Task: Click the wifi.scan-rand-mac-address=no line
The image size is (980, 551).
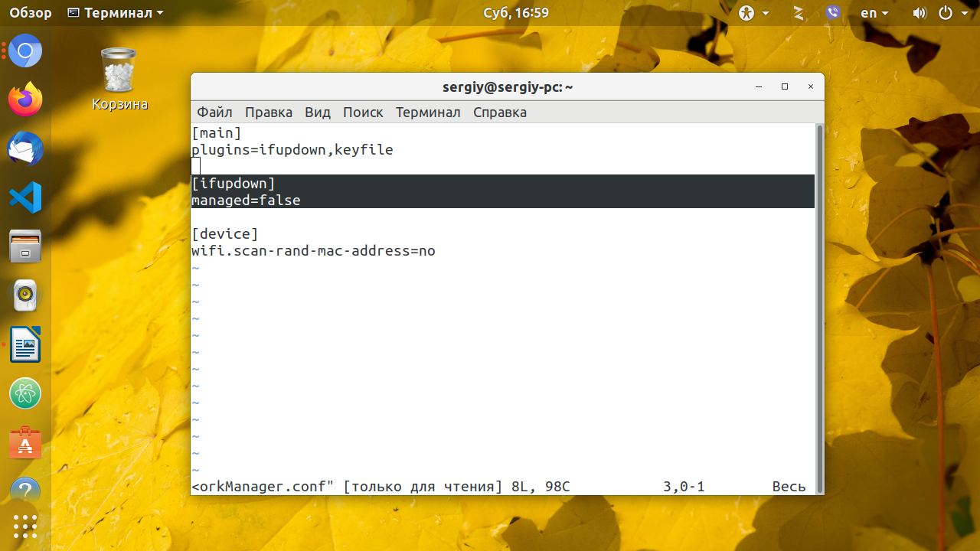Action: [313, 251]
